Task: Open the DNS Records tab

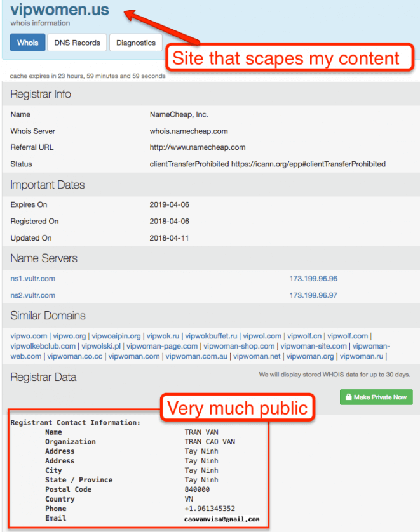Action: (x=77, y=43)
